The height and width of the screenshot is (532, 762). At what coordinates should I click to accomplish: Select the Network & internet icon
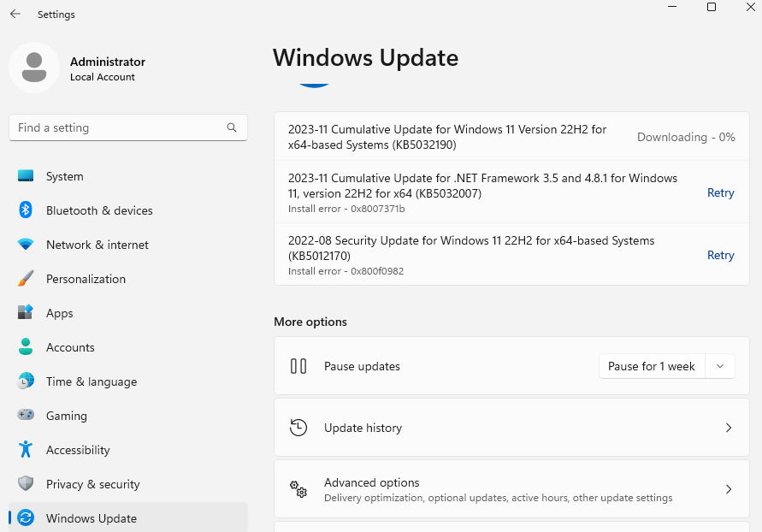click(25, 245)
